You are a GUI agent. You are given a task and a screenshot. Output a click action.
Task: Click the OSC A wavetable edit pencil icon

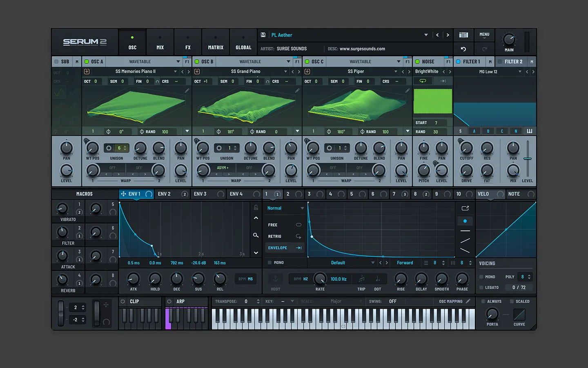pyautogui.click(x=187, y=90)
